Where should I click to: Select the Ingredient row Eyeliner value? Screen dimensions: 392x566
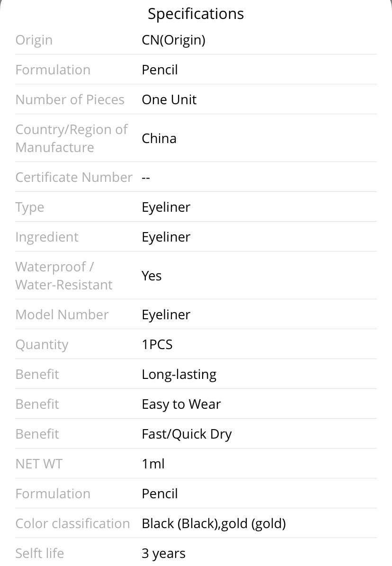pyautogui.click(x=166, y=237)
